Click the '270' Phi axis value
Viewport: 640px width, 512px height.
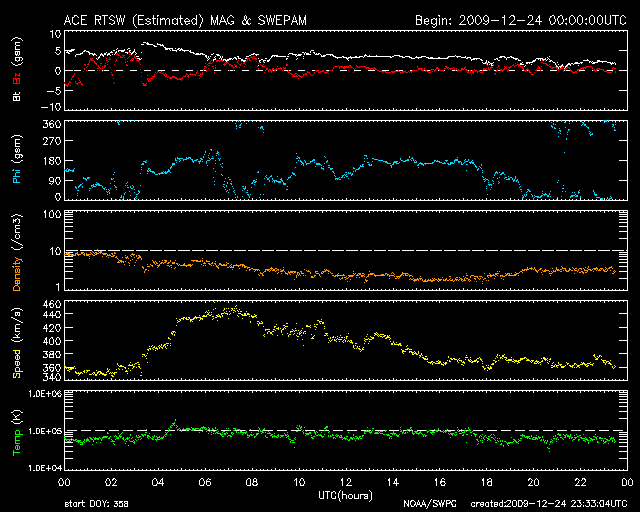click(x=52, y=141)
